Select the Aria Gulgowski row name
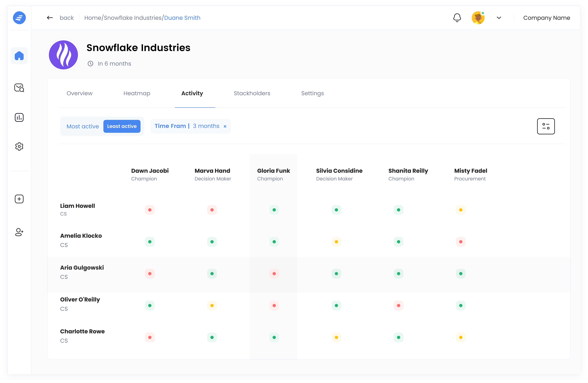Viewport: 588px width, 383px height. (82, 268)
